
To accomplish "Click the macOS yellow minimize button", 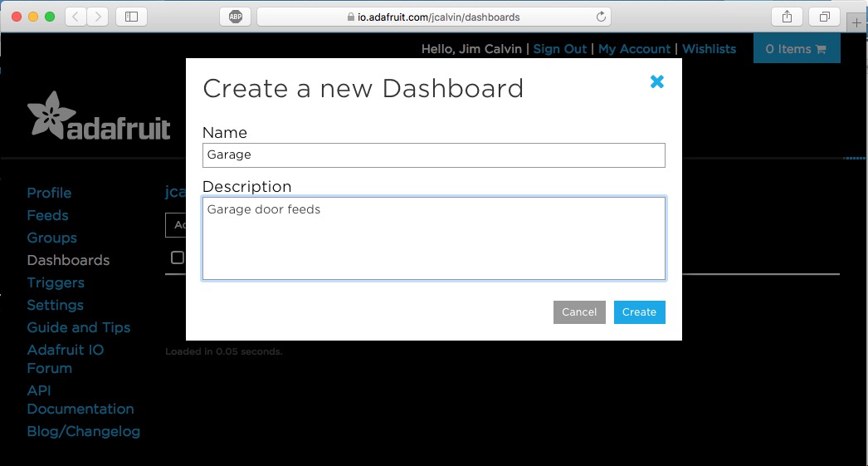I will coord(33,17).
